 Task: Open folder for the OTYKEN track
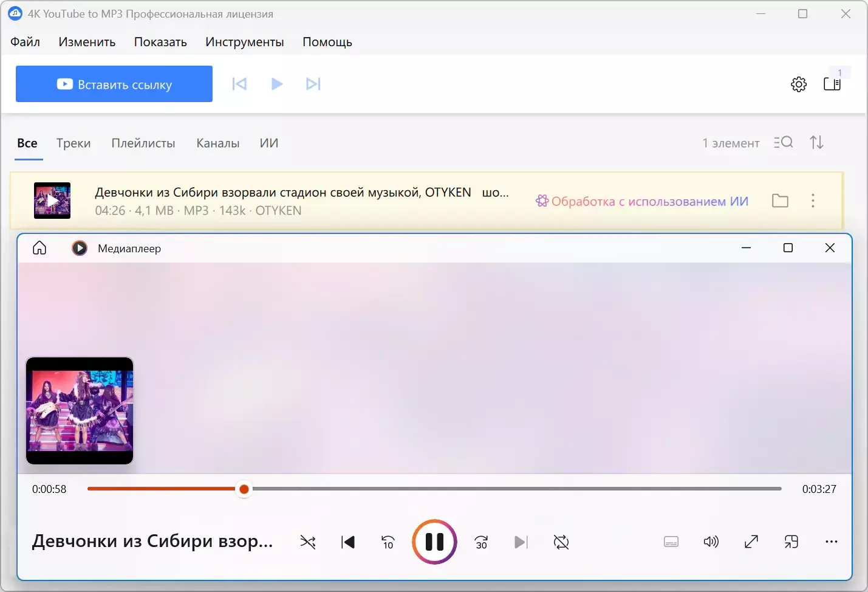tap(780, 201)
